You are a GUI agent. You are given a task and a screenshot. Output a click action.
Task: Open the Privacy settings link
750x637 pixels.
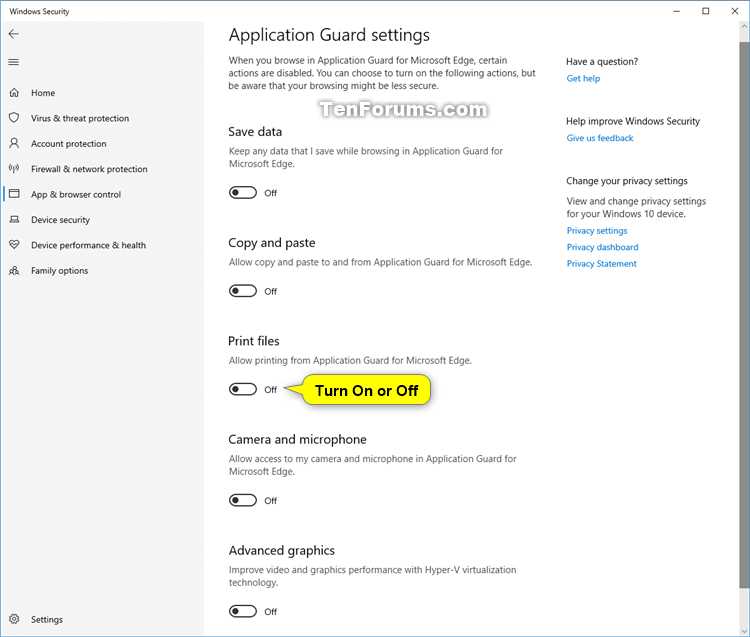597,231
